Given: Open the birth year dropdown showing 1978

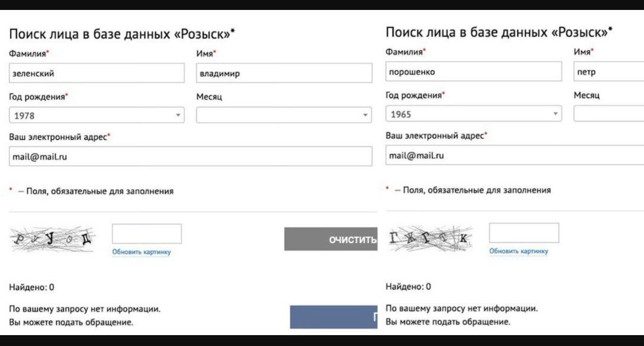Looking at the screenshot, I should tap(96, 115).
